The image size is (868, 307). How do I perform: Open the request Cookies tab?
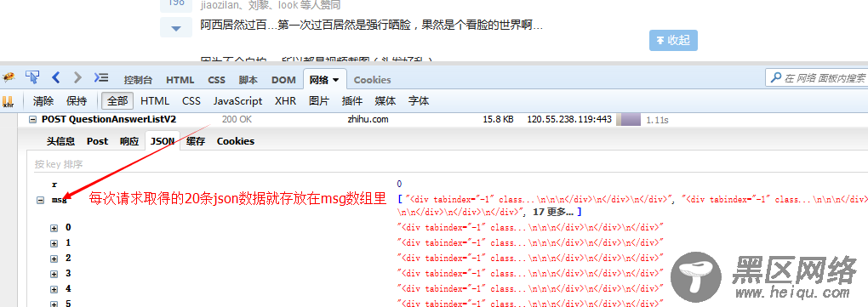(235, 141)
